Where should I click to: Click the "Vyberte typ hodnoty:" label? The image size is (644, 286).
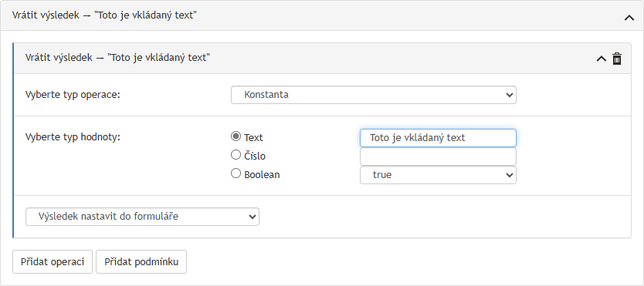pyautogui.click(x=73, y=137)
